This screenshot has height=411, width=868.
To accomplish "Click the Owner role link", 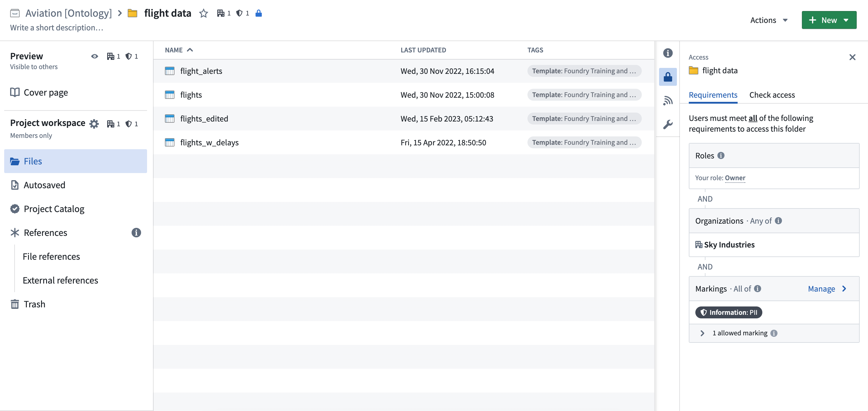I will coord(735,177).
